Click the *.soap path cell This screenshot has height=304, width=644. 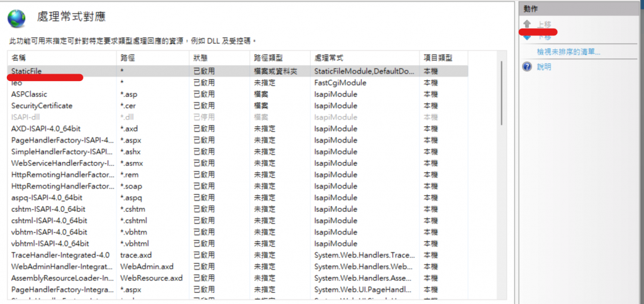(131, 187)
